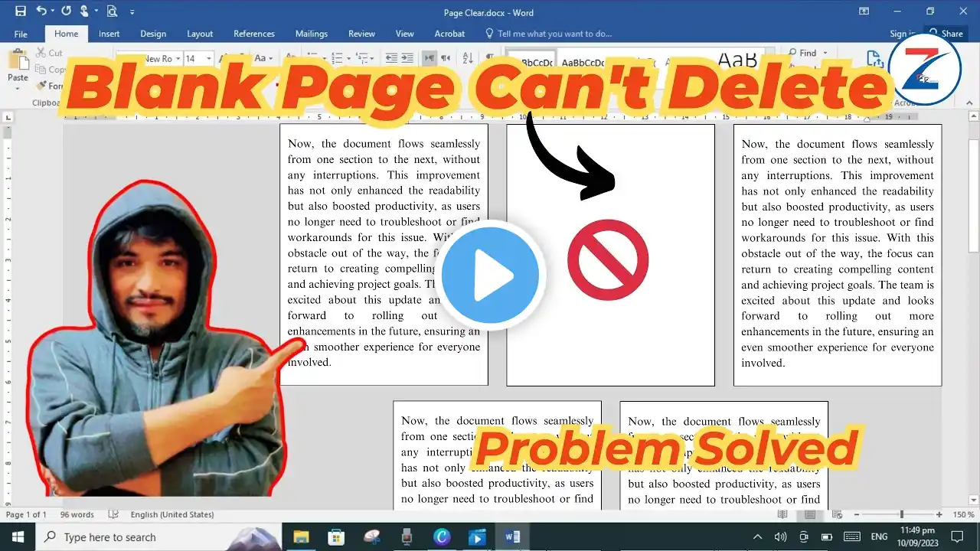Switch to the View tab
Screen dimensions: 980x551
[x=405, y=34]
